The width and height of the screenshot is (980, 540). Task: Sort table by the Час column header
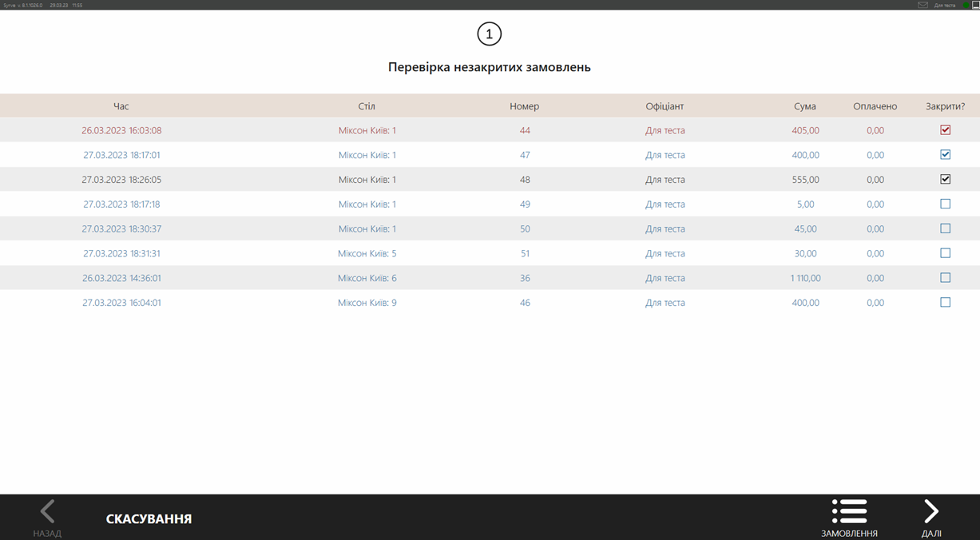121,106
